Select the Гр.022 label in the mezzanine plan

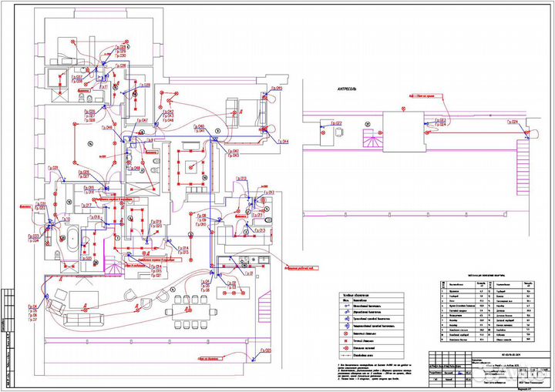coord(440,121)
